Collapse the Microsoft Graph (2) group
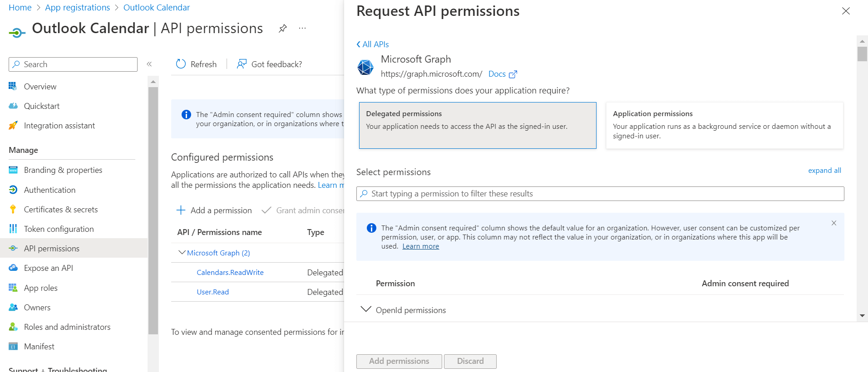868x372 pixels. point(182,253)
